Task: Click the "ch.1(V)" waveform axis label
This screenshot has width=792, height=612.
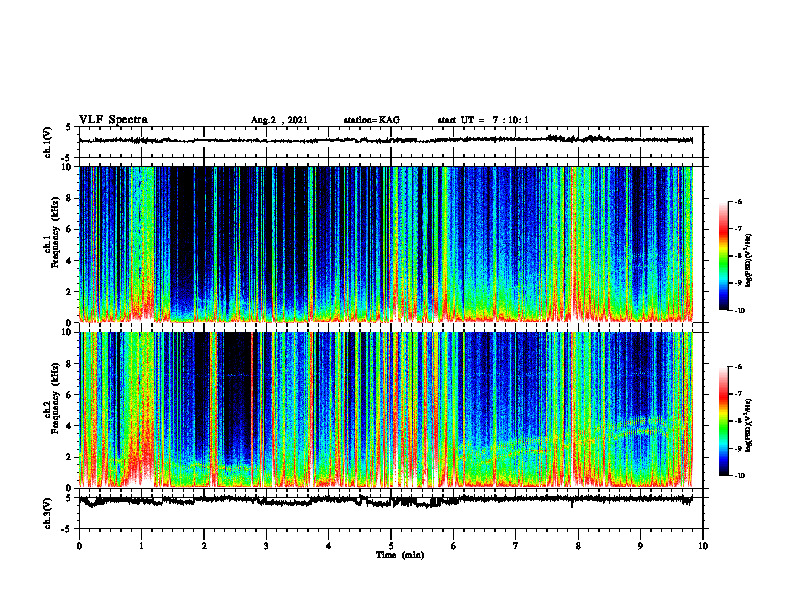Action: click(48, 142)
